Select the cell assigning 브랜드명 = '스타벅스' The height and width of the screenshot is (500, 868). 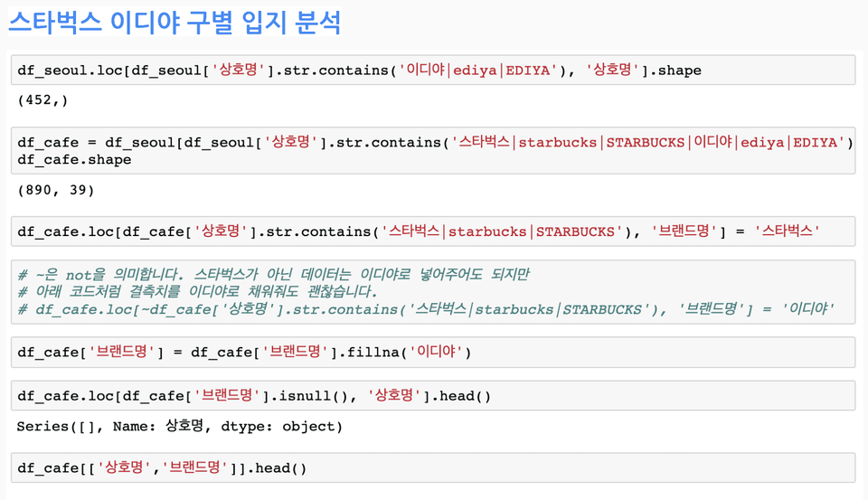[x=433, y=231]
